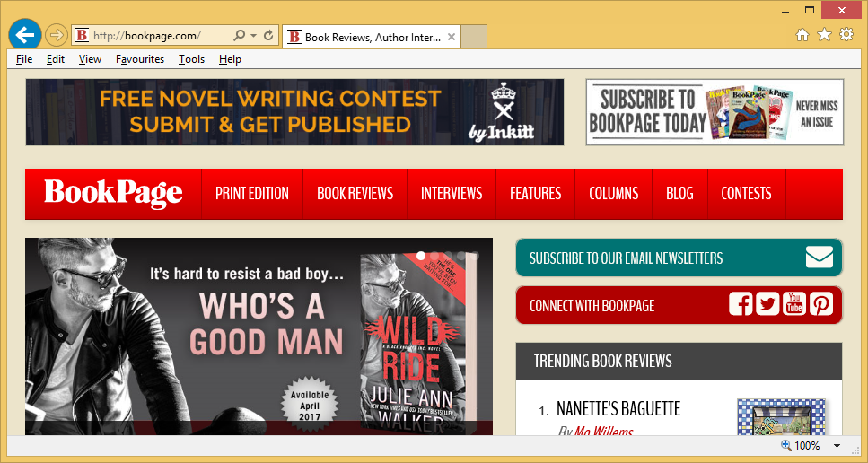Screen dimensions: 868x463
Task: Open BookPage Pinterest icon
Action: tap(821, 303)
